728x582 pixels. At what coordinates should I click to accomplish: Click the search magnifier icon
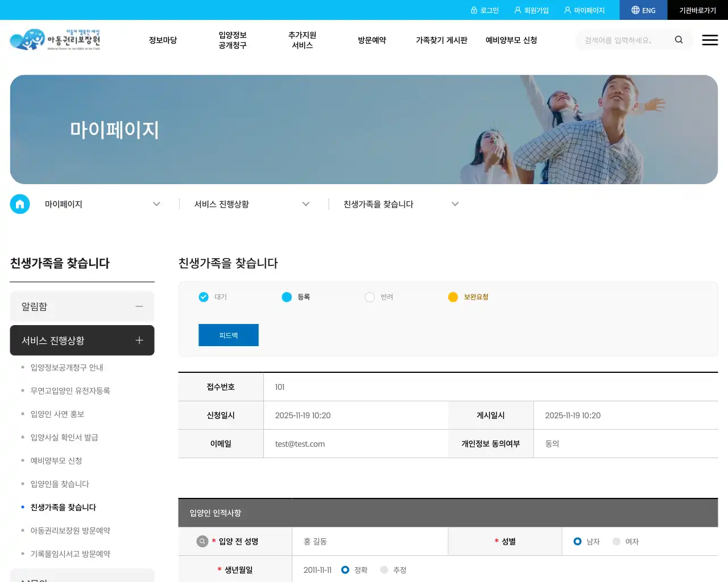[x=679, y=40]
